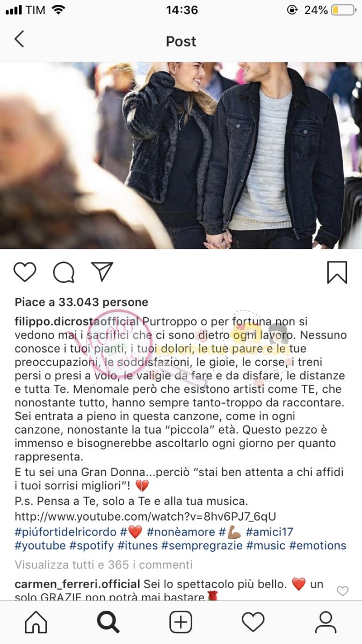Open the Search tab
The image size is (362, 644).
(x=108, y=622)
